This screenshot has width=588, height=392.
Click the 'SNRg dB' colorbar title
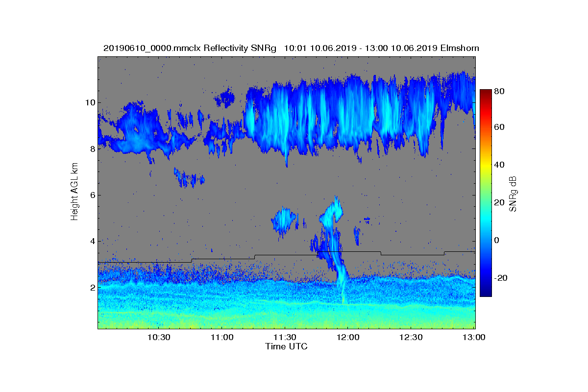[514, 194]
